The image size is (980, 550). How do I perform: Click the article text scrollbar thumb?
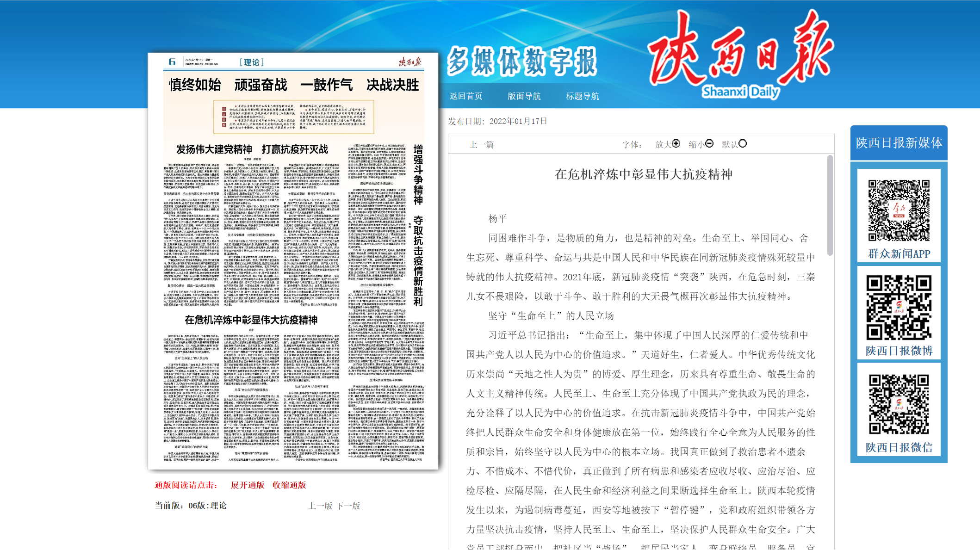pyautogui.click(x=830, y=205)
